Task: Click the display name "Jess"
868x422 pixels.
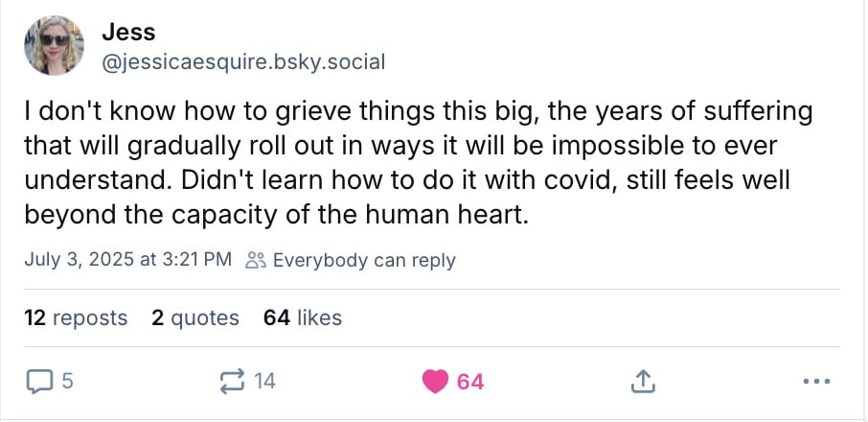Action: 128,33
